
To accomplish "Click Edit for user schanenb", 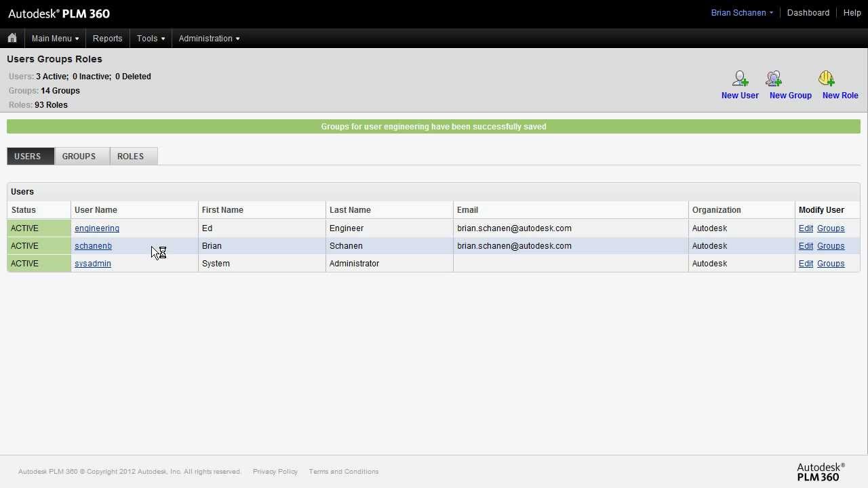I will [806, 246].
